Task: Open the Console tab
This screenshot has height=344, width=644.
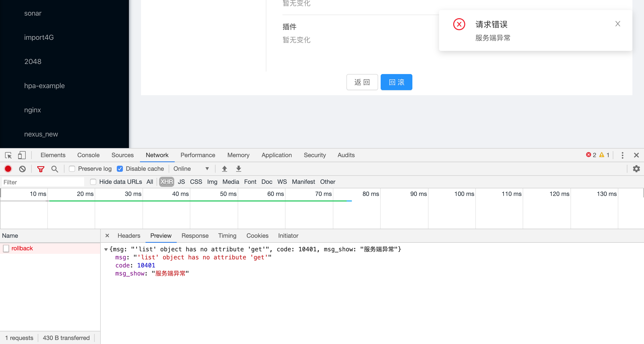Action: pyautogui.click(x=88, y=155)
